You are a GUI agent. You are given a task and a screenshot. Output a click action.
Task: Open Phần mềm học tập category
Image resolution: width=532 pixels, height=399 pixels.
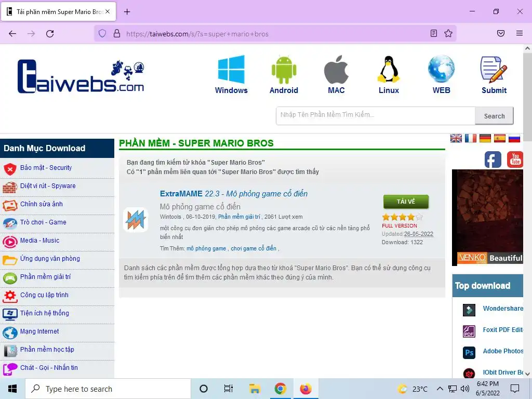point(47,350)
